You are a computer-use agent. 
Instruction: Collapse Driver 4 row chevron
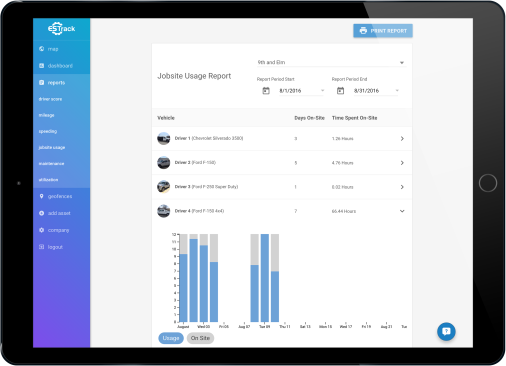402,211
